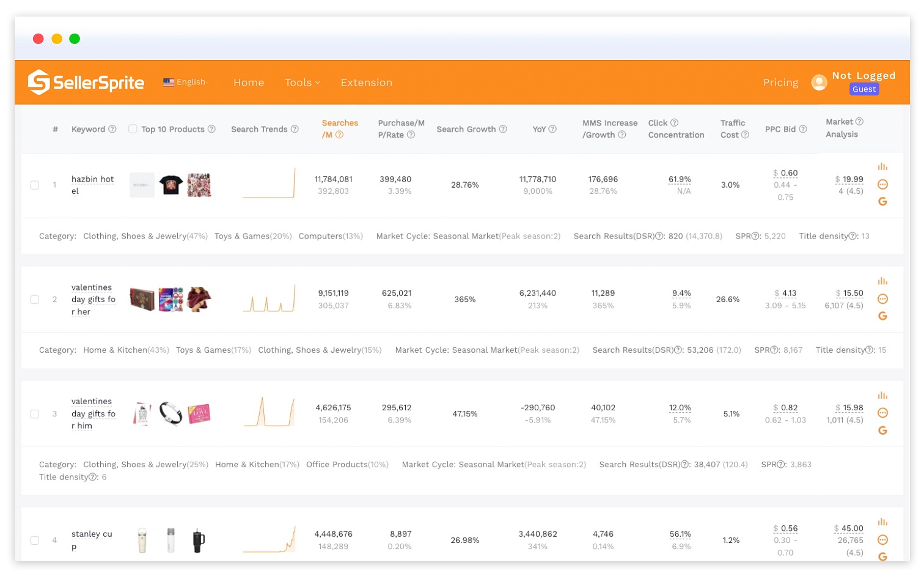Open the Pricing page link
The height and width of the screenshot is (576, 924).
pyautogui.click(x=780, y=83)
